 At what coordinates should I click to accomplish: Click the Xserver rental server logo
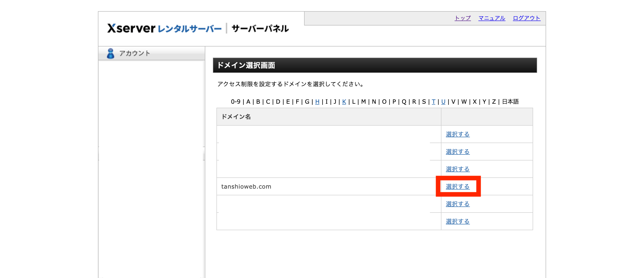(165, 28)
